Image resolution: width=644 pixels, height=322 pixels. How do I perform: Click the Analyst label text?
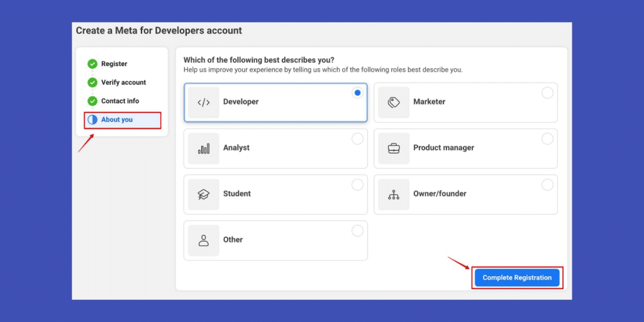tap(236, 147)
